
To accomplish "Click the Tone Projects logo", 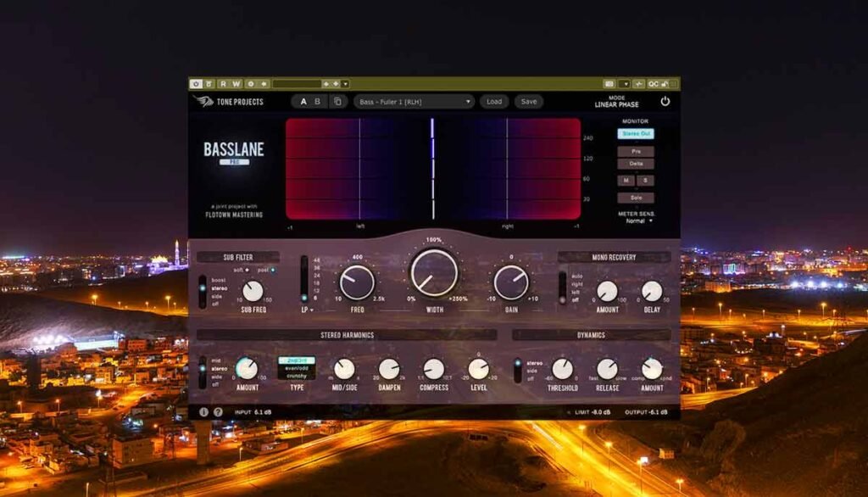I will [229, 102].
